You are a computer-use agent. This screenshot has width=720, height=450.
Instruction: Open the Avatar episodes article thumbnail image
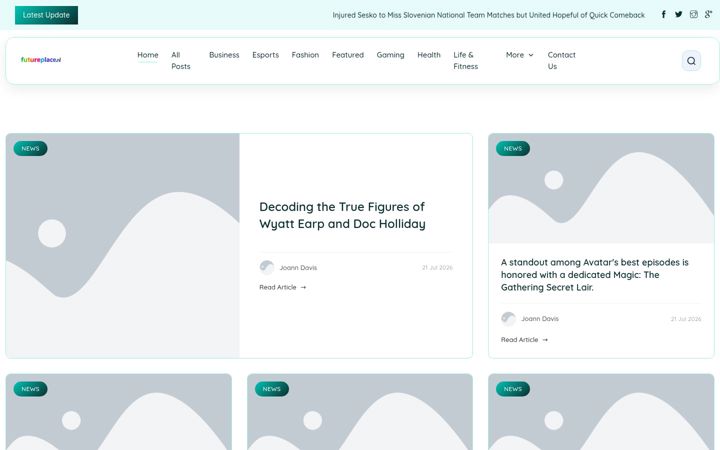pos(601,188)
